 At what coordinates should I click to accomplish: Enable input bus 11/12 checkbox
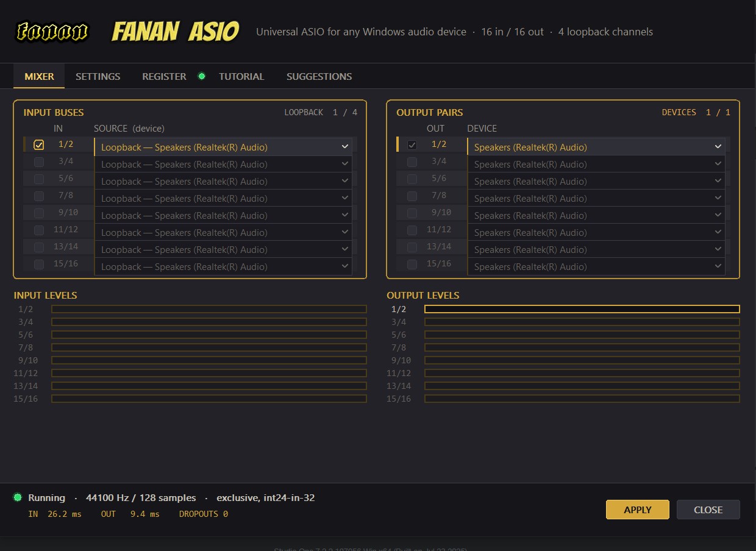pyautogui.click(x=39, y=230)
